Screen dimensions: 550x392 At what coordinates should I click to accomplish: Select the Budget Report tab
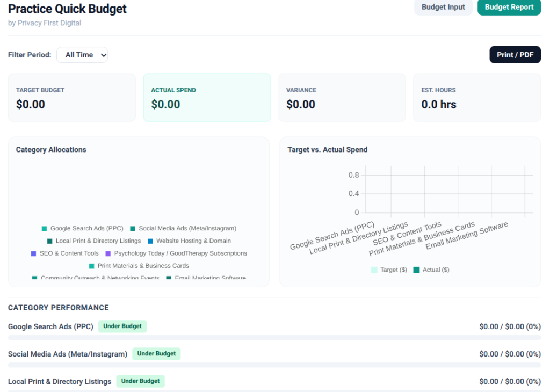509,7
